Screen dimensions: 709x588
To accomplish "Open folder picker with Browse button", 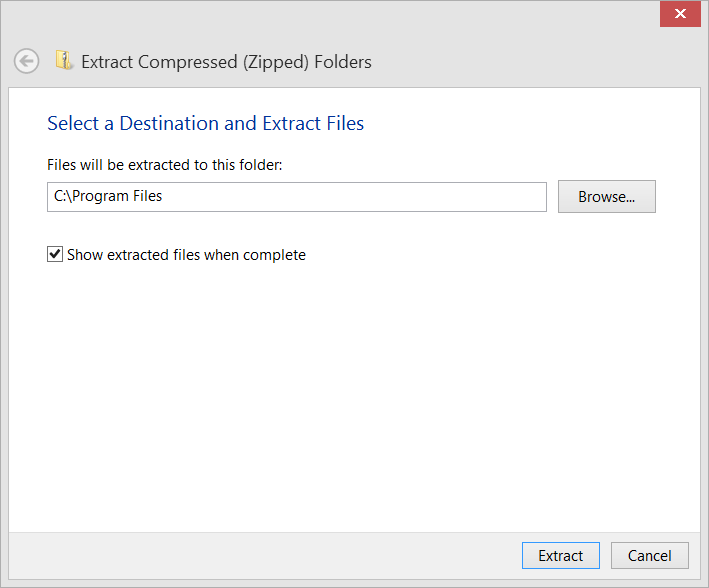I will point(606,197).
